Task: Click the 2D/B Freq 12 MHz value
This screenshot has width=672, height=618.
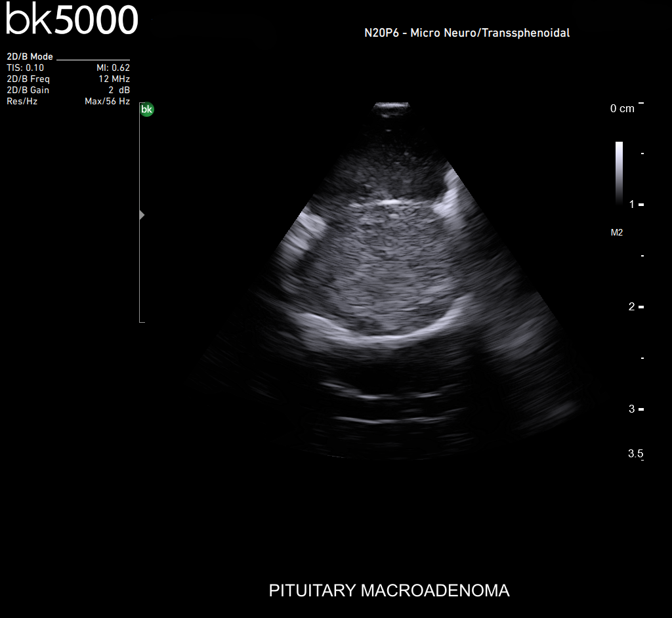Action: [114, 79]
